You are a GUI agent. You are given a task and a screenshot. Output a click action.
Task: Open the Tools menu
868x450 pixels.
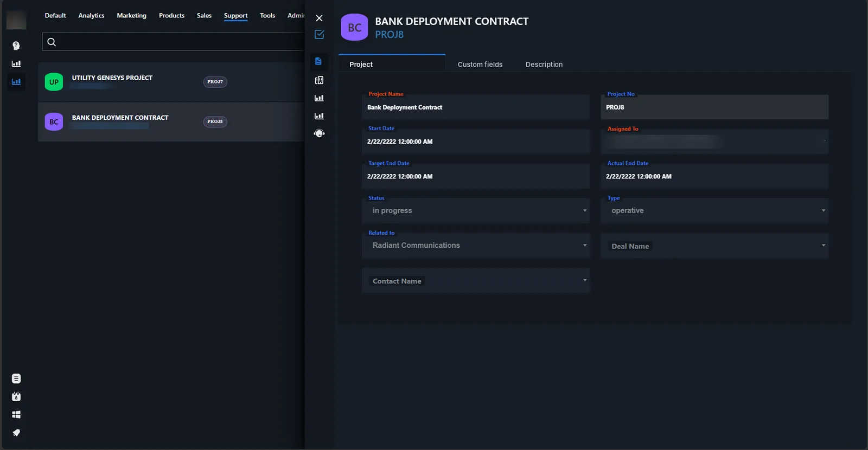[267, 16]
